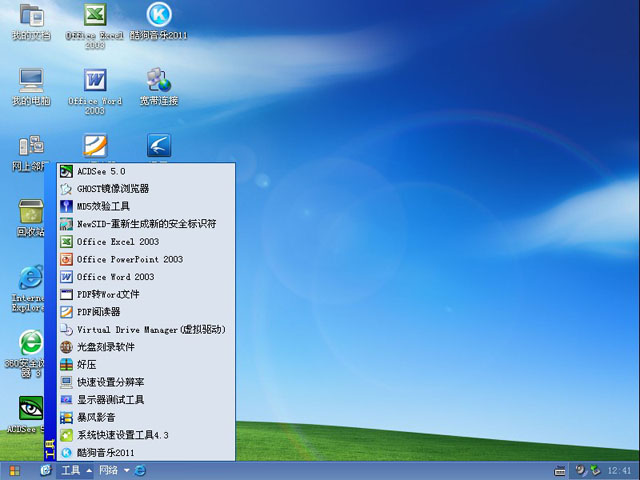
Task: Launch 酷狗音乐2011 from the desktop
Action: click(158, 16)
